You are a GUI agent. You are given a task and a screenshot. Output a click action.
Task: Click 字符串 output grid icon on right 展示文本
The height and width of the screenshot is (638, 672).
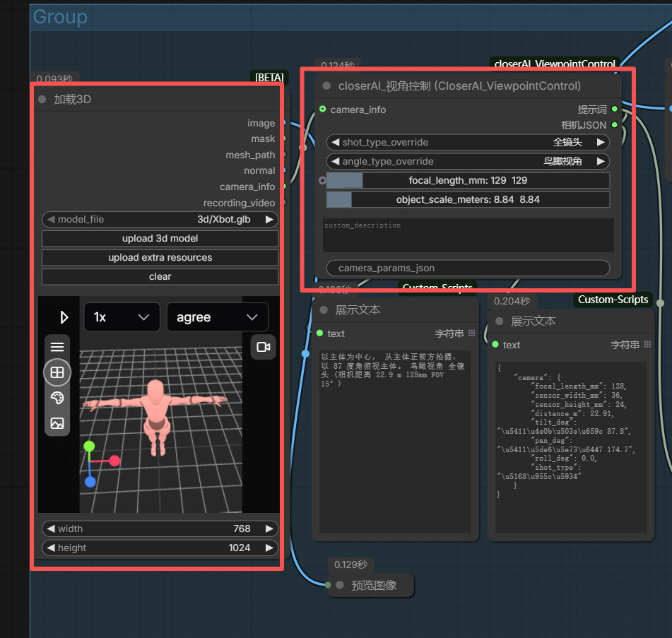coord(647,345)
